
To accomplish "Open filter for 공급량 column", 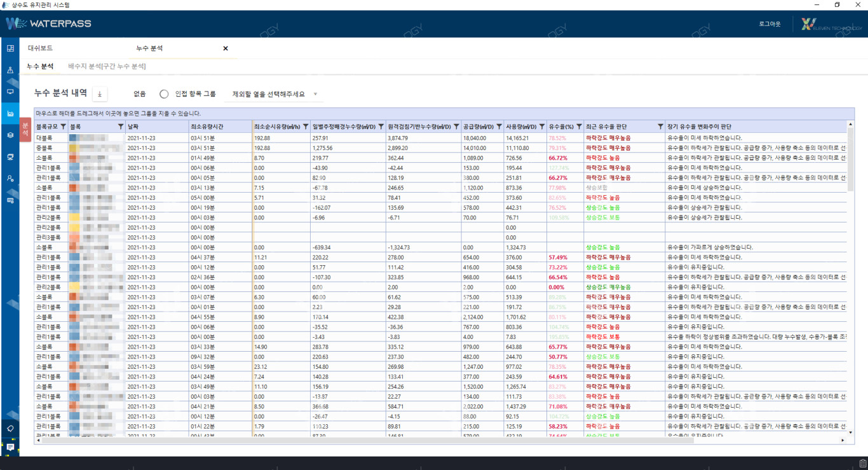I will (499, 127).
